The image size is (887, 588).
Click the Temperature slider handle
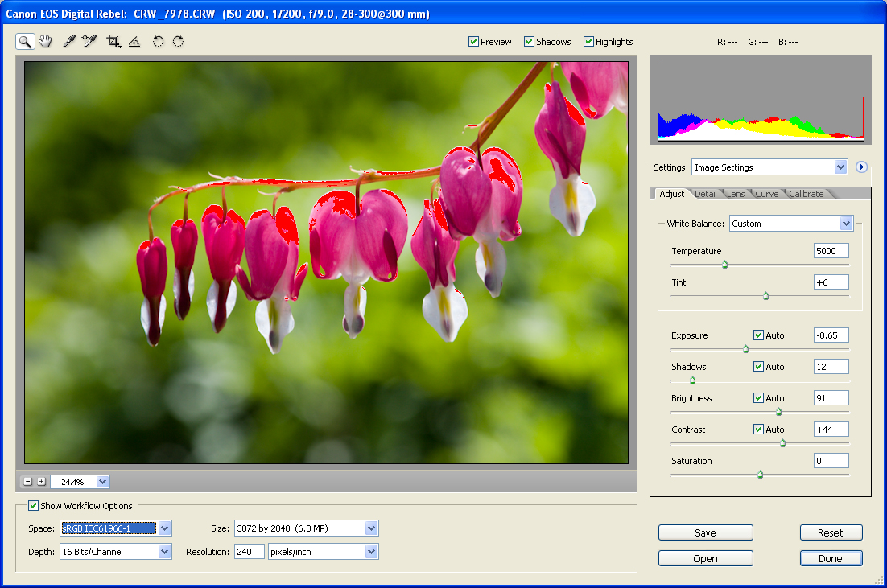(x=724, y=265)
